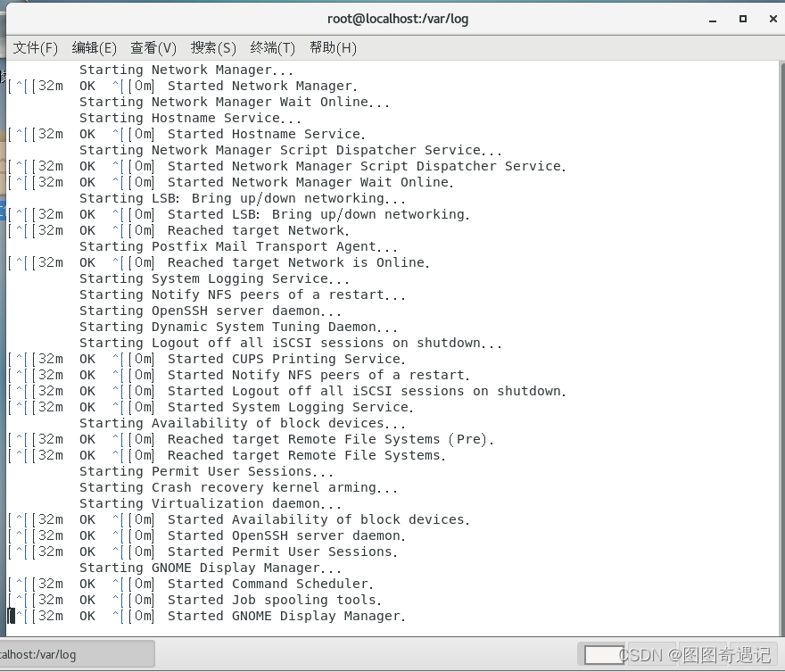Click 'Reached target Network is Online.'
Screen dimensions: 785x672
298,262
